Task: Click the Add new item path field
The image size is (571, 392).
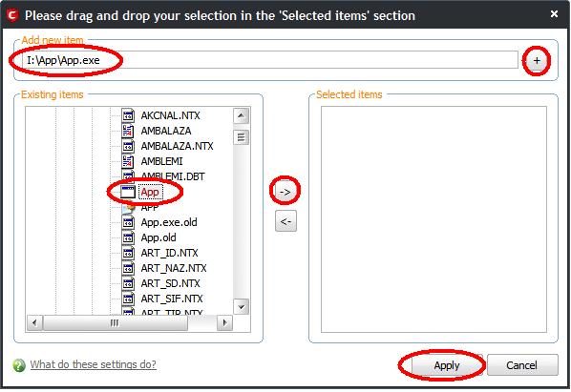Action: (x=270, y=60)
